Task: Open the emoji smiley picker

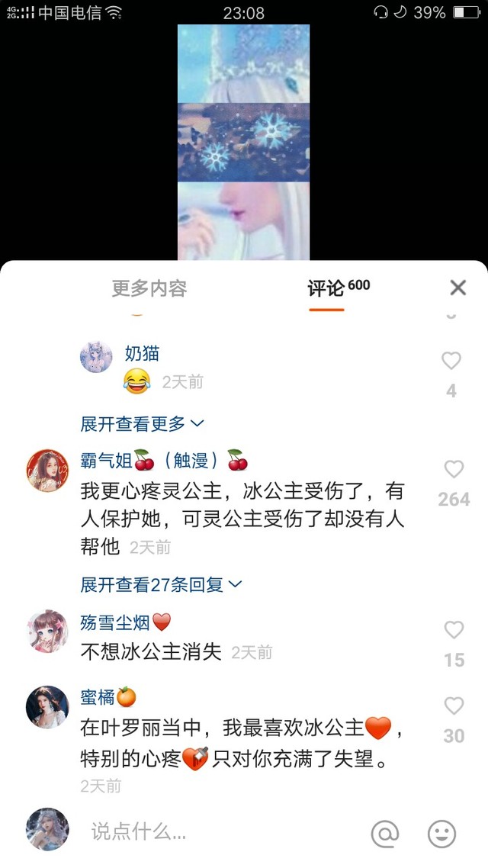Action: click(x=442, y=833)
